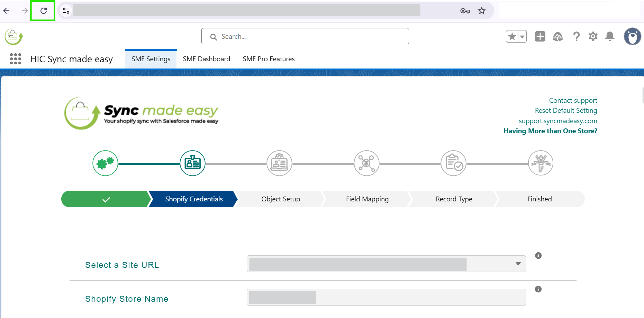
Task: Go to the Object Setup step
Action: point(281,199)
